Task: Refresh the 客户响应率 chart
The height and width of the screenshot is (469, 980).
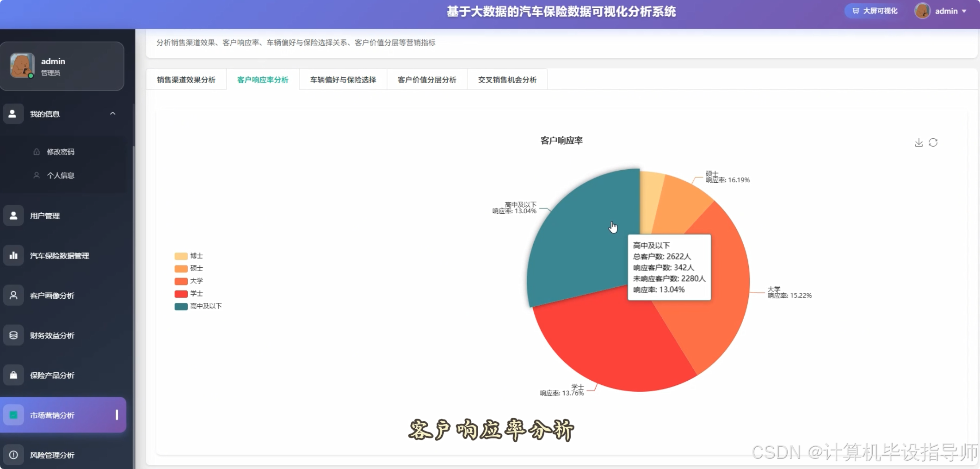Action: (933, 142)
